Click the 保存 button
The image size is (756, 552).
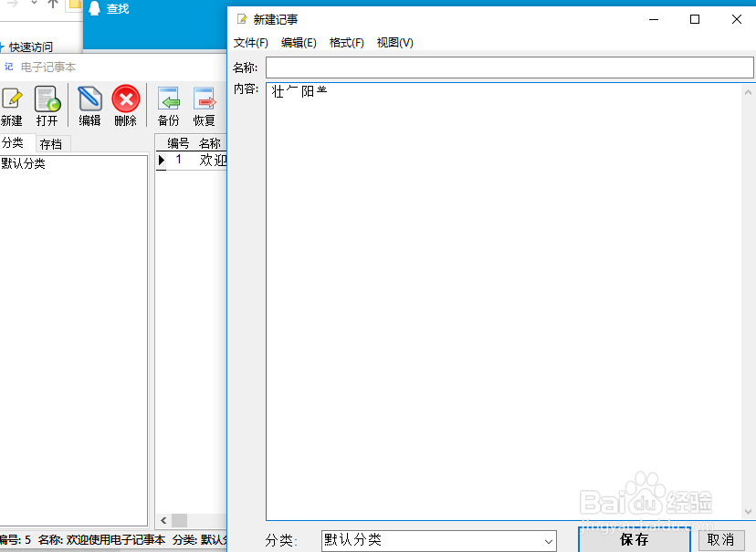tap(634, 539)
